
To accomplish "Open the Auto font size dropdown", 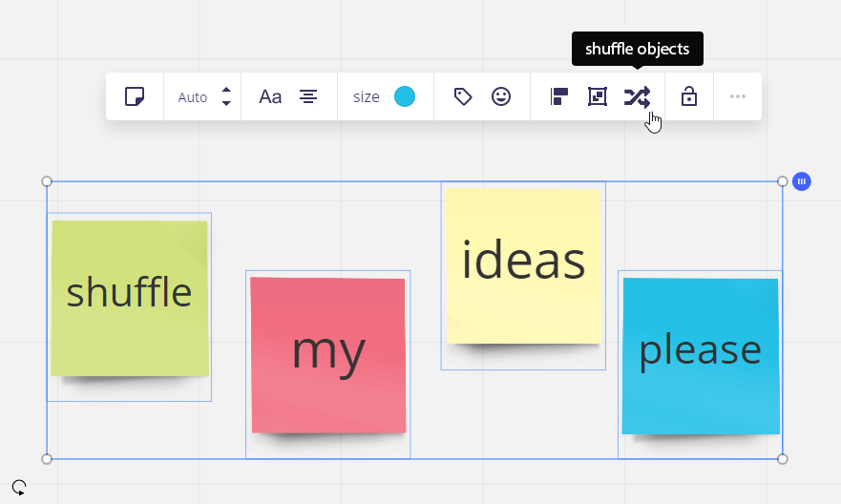I will 193,97.
